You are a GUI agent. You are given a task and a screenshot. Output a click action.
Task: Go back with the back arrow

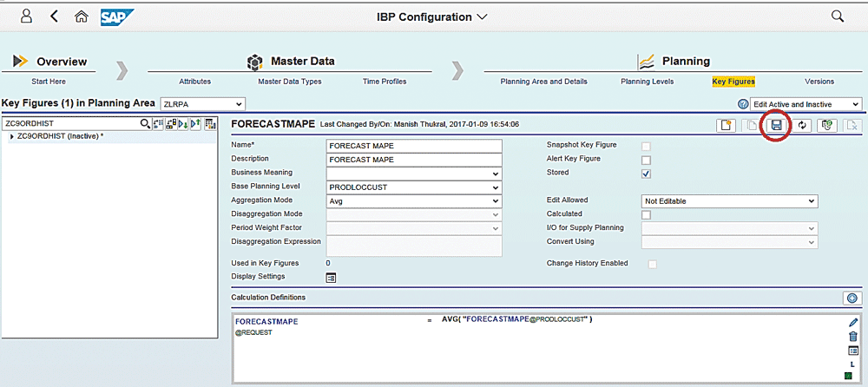click(x=54, y=16)
